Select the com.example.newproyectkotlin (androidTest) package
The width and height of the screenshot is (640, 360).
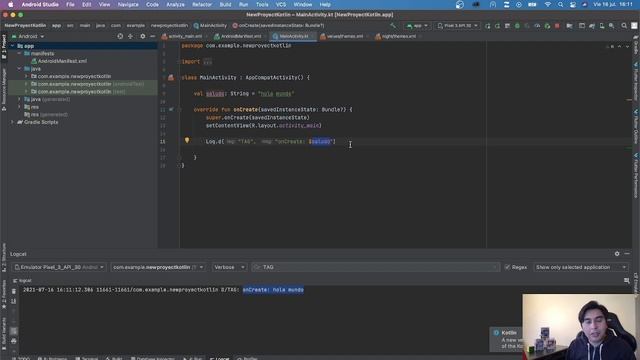[87, 84]
